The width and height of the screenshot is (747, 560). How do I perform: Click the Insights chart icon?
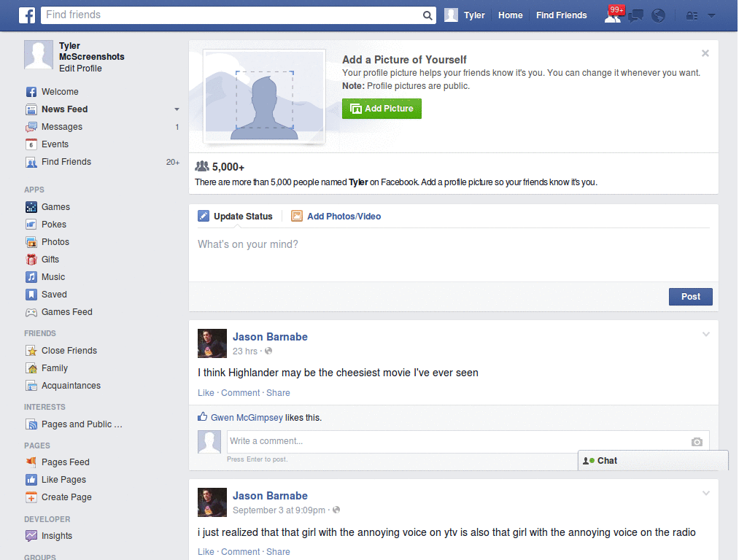pyautogui.click(x=31, y=536)
